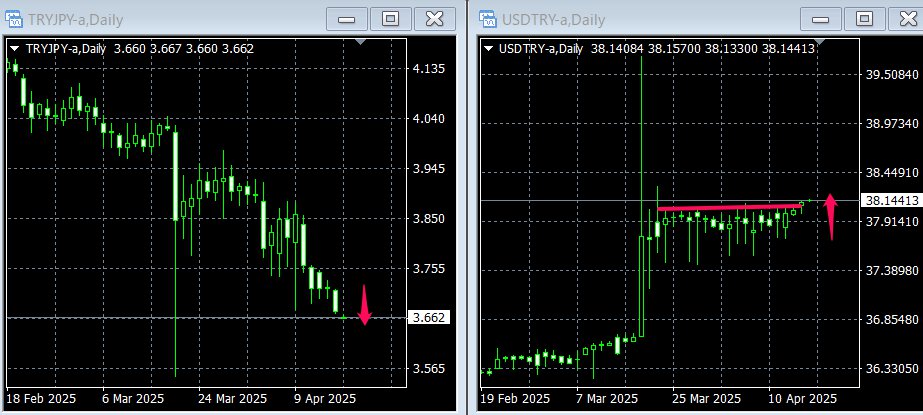This screenshot has height=415, width=923.
Task: Expand the USDTRY-a chart symbol dropdown triangle
Action: [488, 49]
